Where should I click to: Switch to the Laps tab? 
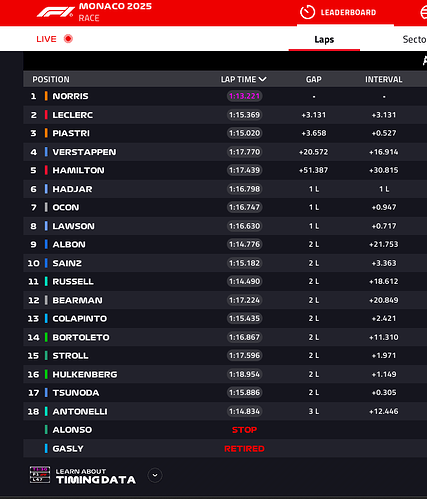point(324,39)
